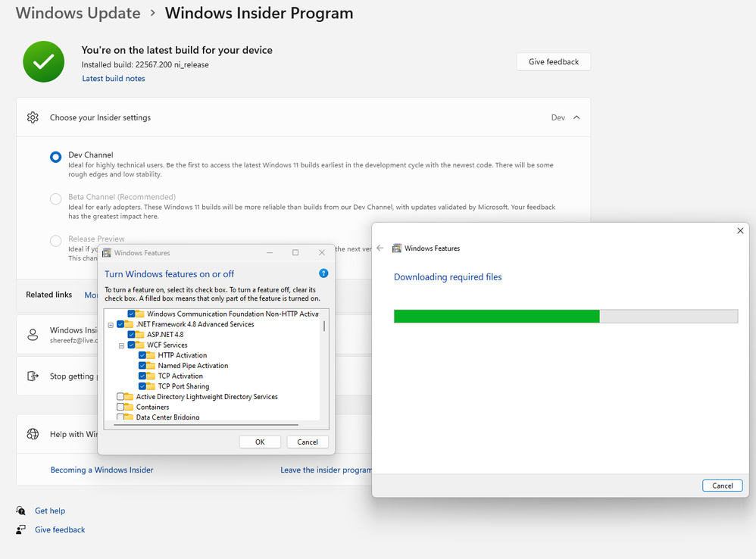Click the gear icon beside Insider settings
The width and height of the screenshot is (756, 559).
33,117
